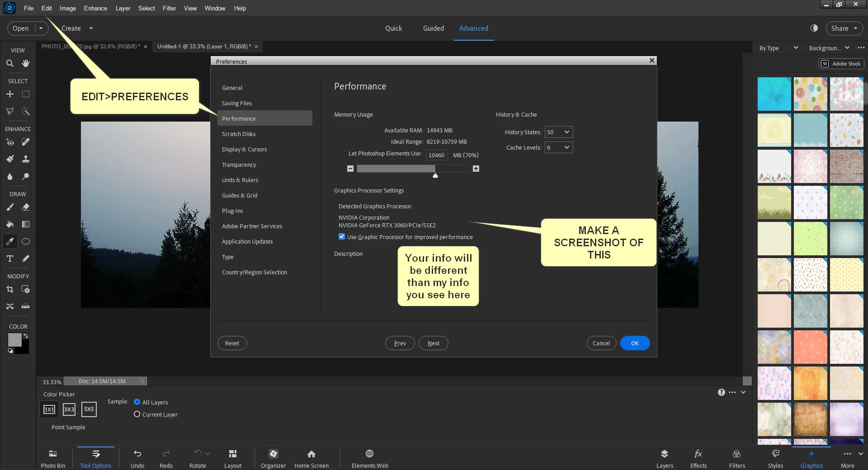
Task: Select the Zoom tool
Action: coord(9,63)
